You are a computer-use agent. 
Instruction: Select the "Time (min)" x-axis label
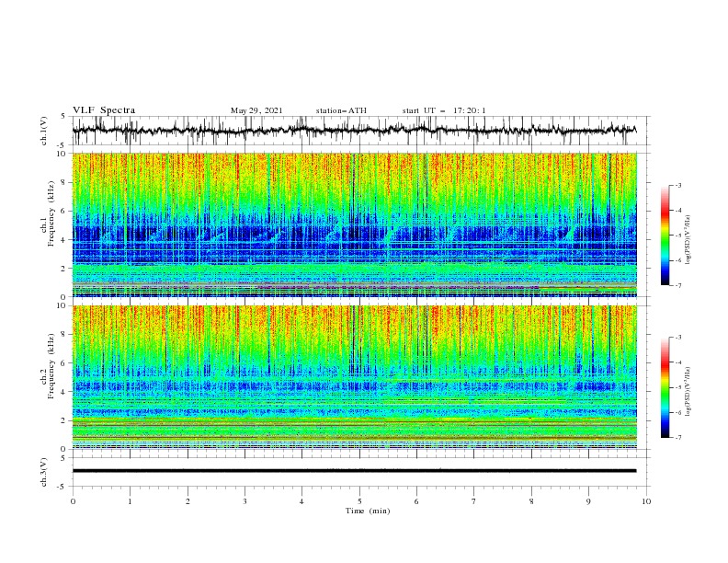[x=368, y=511]
